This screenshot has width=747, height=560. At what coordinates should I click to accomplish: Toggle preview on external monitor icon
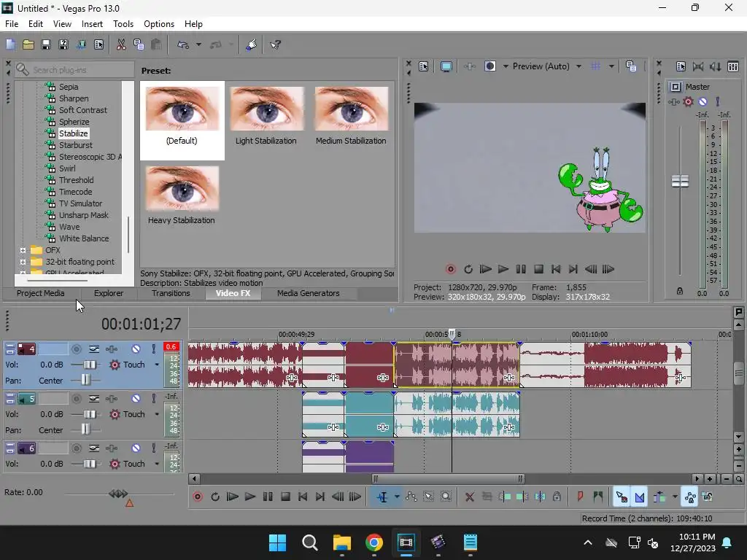point(446,66)
